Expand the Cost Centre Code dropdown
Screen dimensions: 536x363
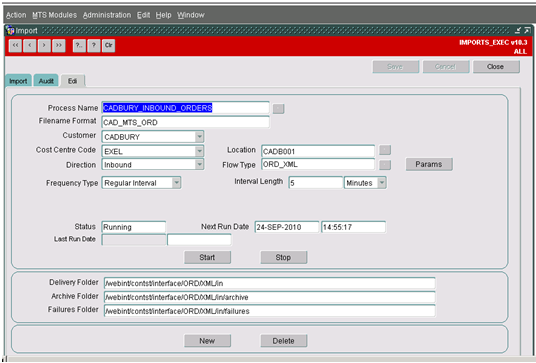199,151
